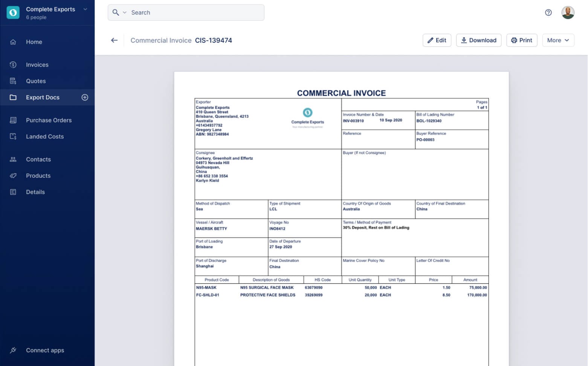This screenshot has height=366, width=588.
Task: Select the Landed Costs icon
Action: (13, 136)
